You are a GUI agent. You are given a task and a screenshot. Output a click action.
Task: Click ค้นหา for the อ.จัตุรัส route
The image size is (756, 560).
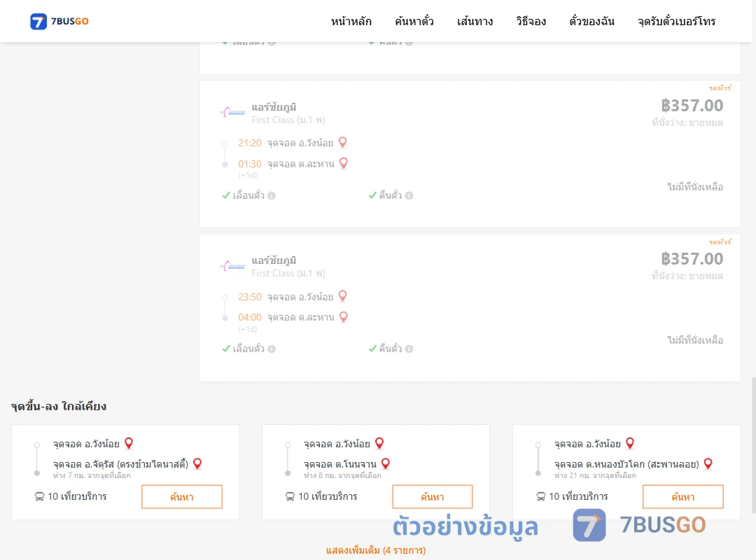click(x=182, y=497)
